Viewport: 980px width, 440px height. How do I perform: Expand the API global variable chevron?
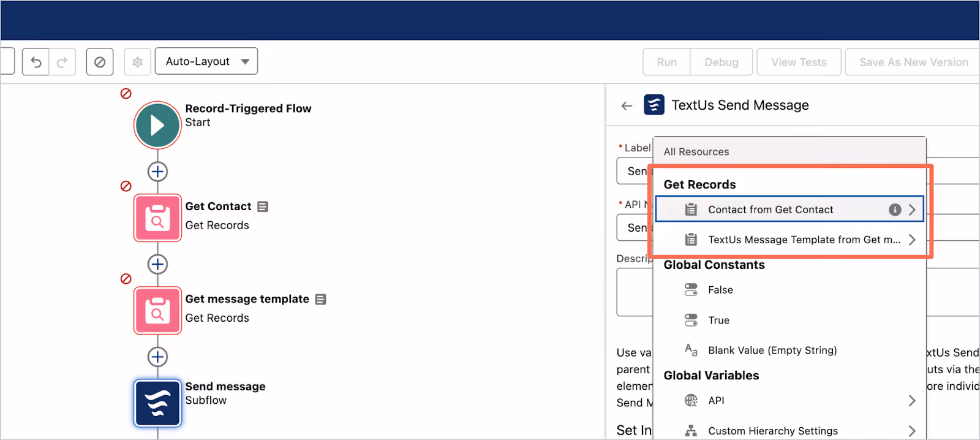(x=912, y=400)
